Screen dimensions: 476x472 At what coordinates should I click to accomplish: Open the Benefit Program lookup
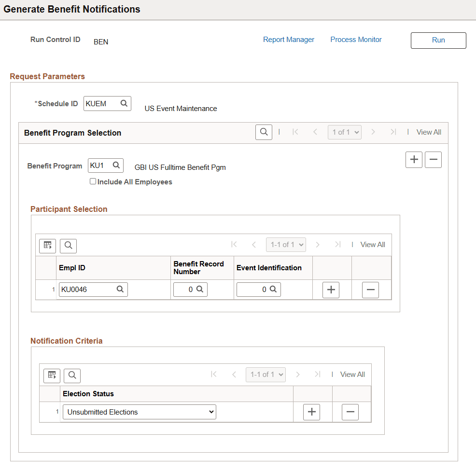click(116, 165)
